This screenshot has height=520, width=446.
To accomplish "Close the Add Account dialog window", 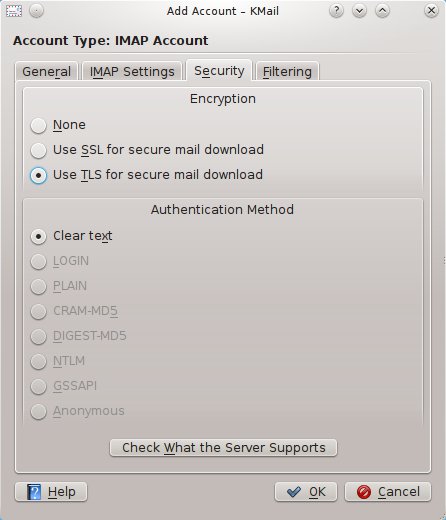I will [431, 11].
